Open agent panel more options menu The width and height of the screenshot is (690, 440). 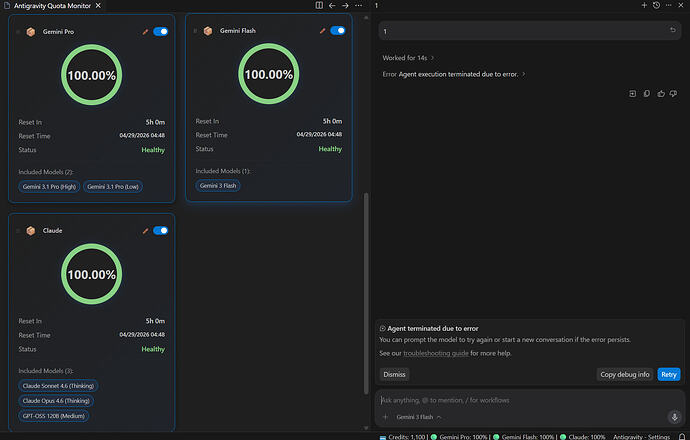coord(668,5)
